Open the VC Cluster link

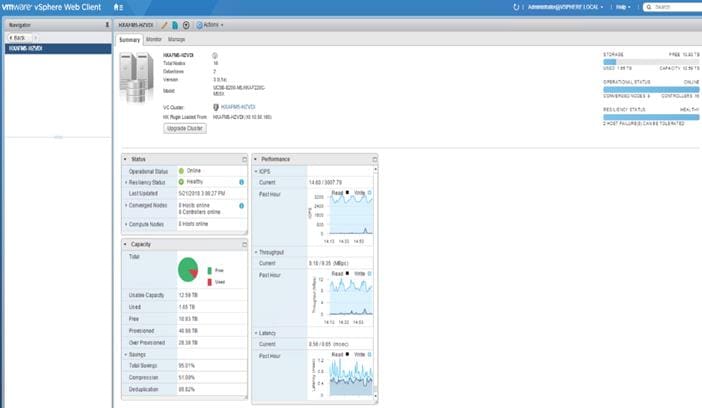(x=238, y=107)
